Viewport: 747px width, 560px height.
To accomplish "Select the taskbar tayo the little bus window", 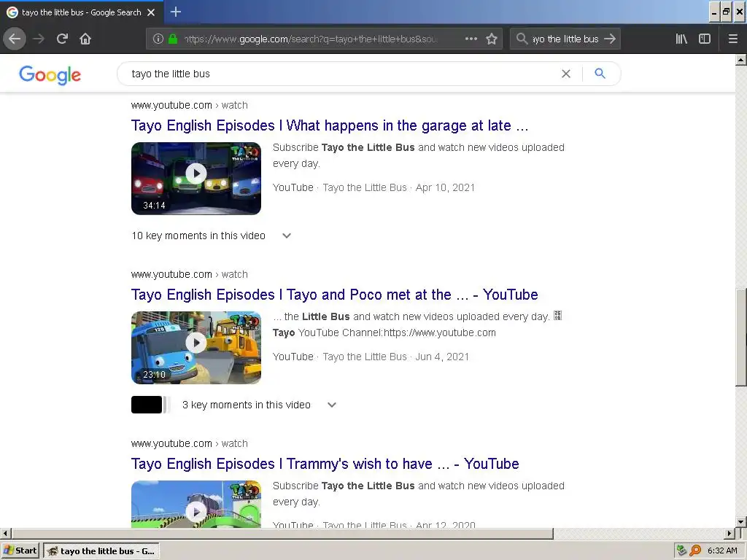I will (101, 551).
